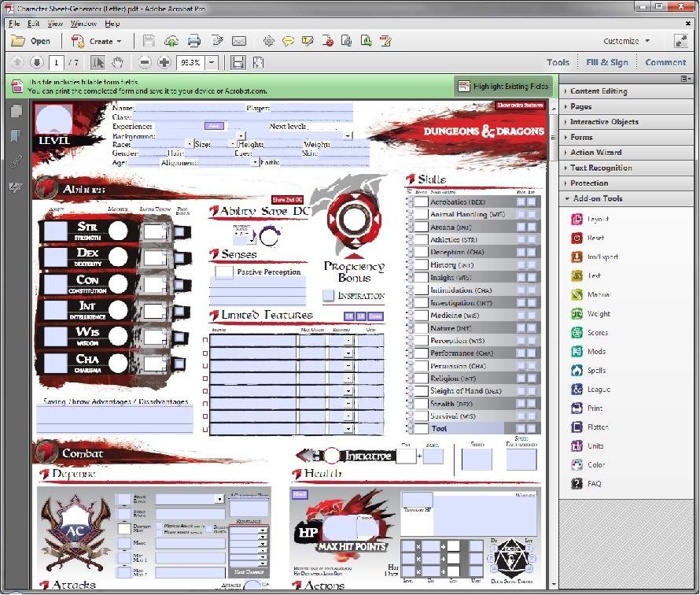Open the zoom percentage dropdown
This screenshot has width=700, height=595.
point(212,62)
